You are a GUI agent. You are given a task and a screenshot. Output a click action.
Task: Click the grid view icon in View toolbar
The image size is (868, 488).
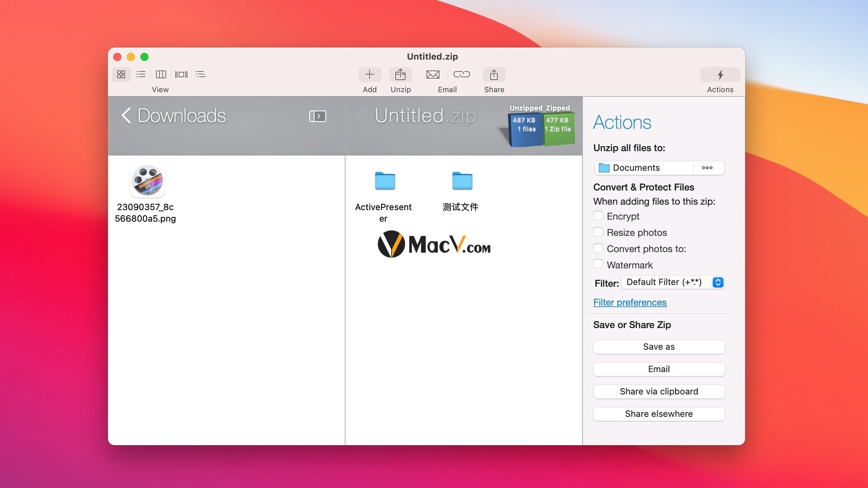(122, 74)
